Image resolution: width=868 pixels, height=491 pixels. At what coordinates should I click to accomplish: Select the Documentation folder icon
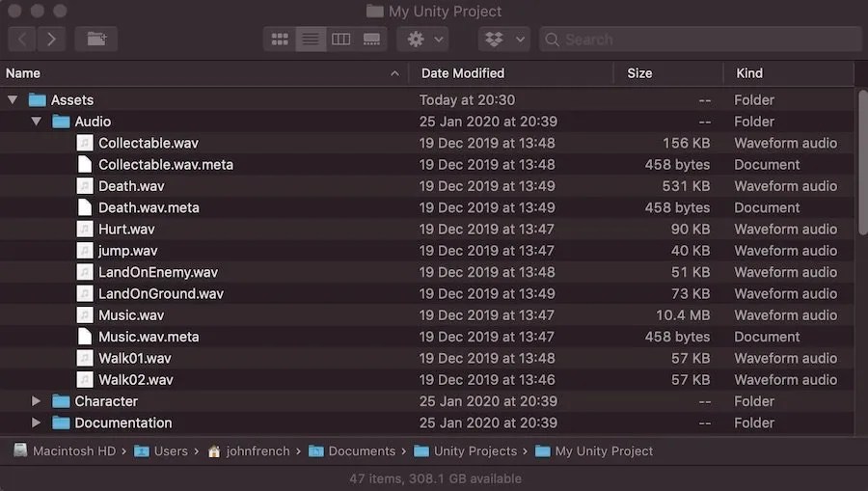(61, 423)
